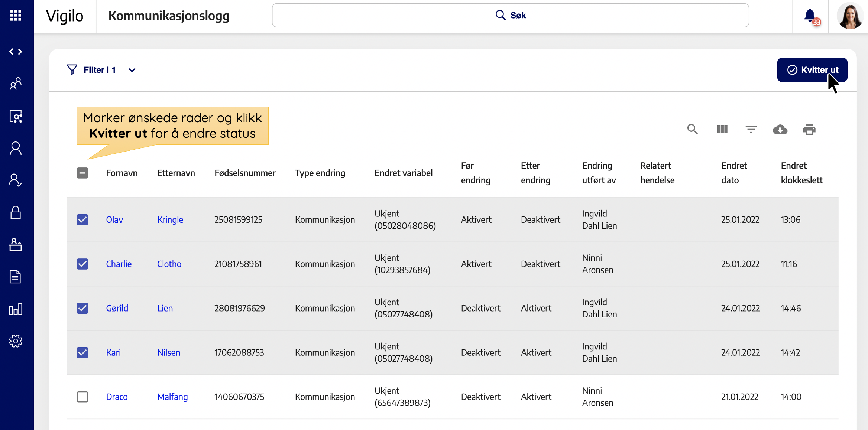This screenshot has width=868, height=430.
Task: Toggle the select-all header checkbox
Action: click(82, 173)
